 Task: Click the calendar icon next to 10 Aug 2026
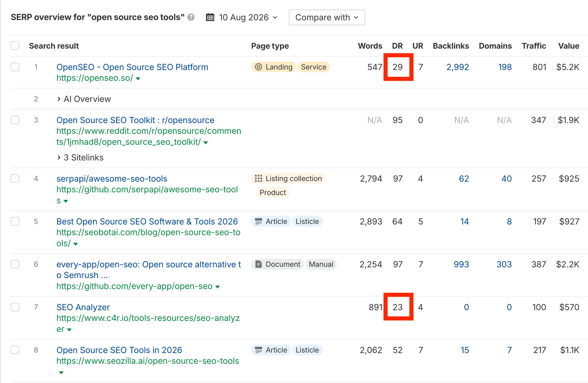pyautogui.click(x=210, y=17)
